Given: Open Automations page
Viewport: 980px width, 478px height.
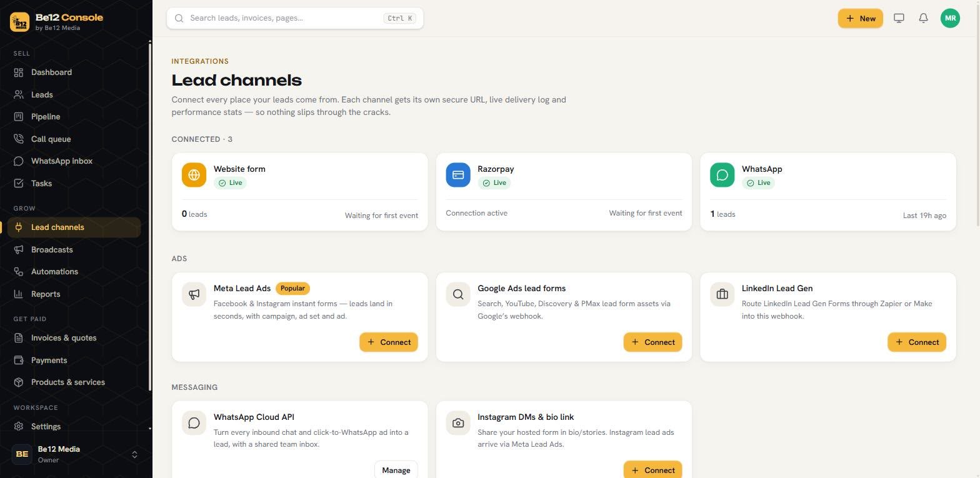Looking at the screenshot, I should click(74, 272).
